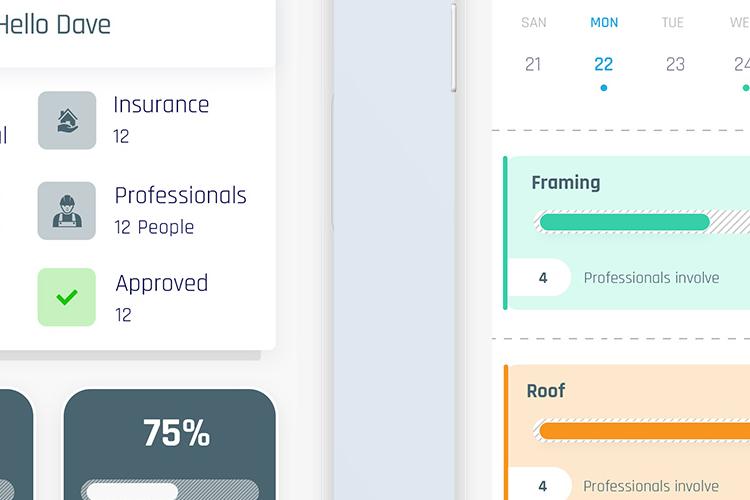Click the blue event dot under 22
This screenshot has width=750, height=500.
tap(604, 88)
